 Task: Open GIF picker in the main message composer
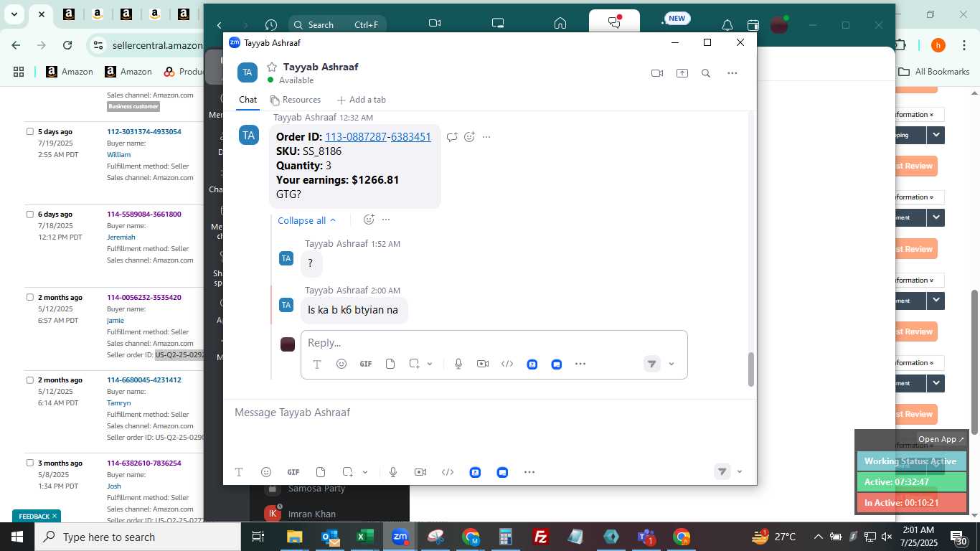(x=293, y=472)
